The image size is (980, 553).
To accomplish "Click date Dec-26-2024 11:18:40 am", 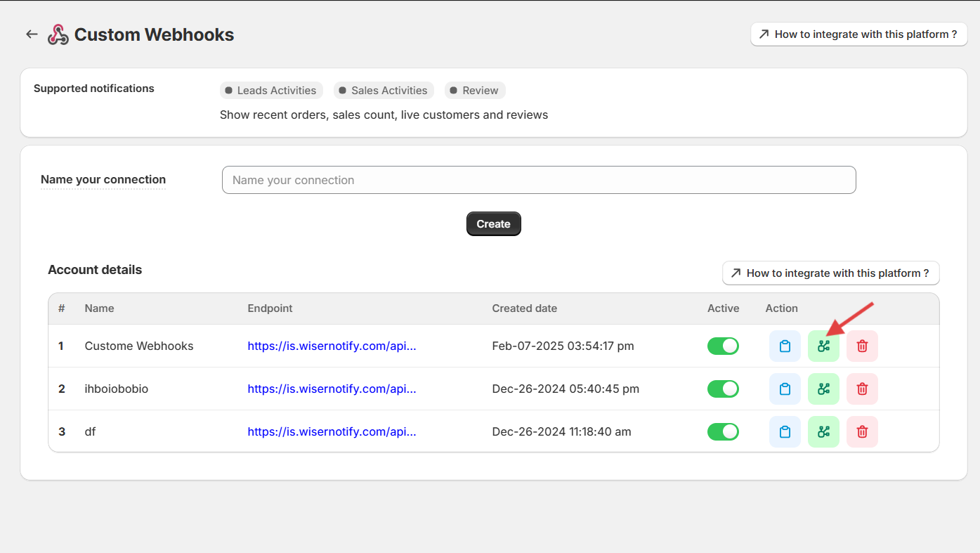I will [x=561, y=431].
